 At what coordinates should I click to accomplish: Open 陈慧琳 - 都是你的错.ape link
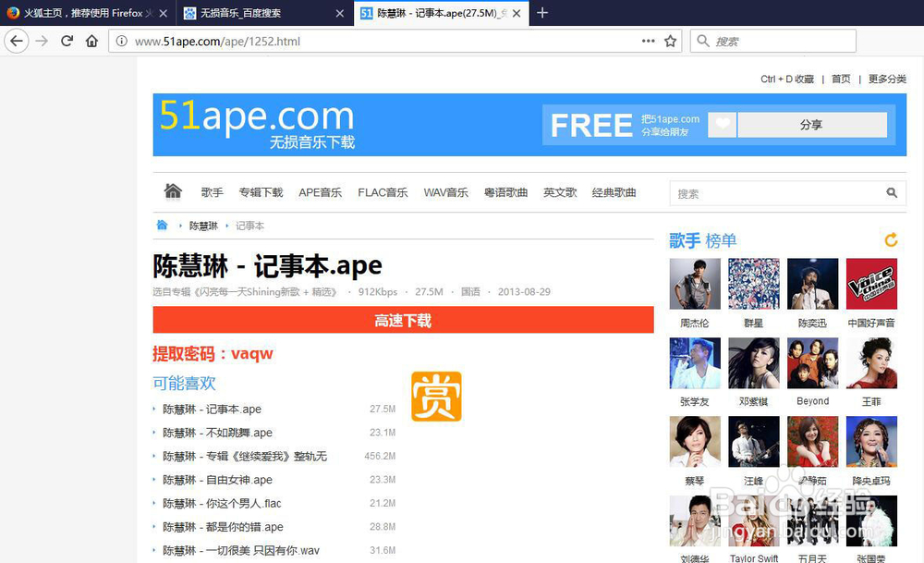(223, 527)
